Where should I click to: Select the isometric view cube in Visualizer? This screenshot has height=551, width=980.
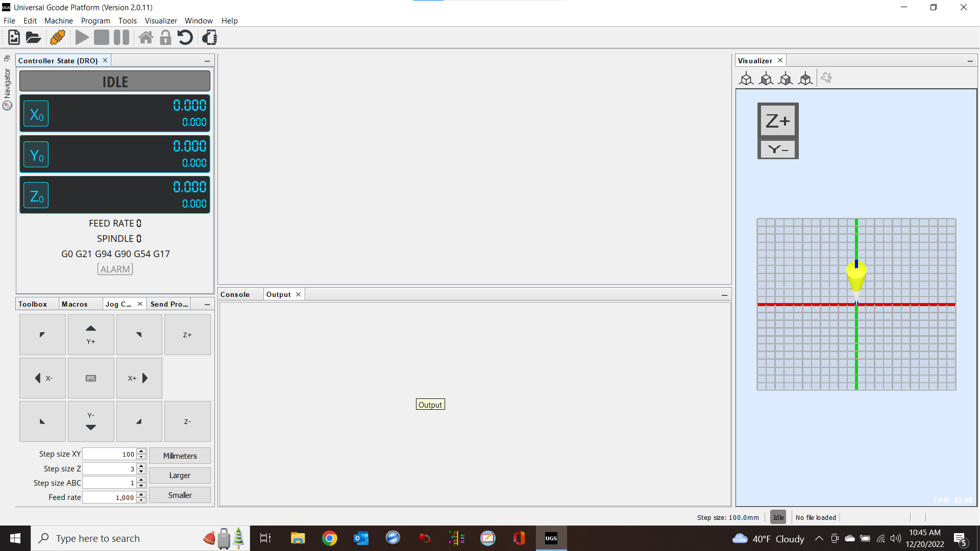[x=746, y=79]
